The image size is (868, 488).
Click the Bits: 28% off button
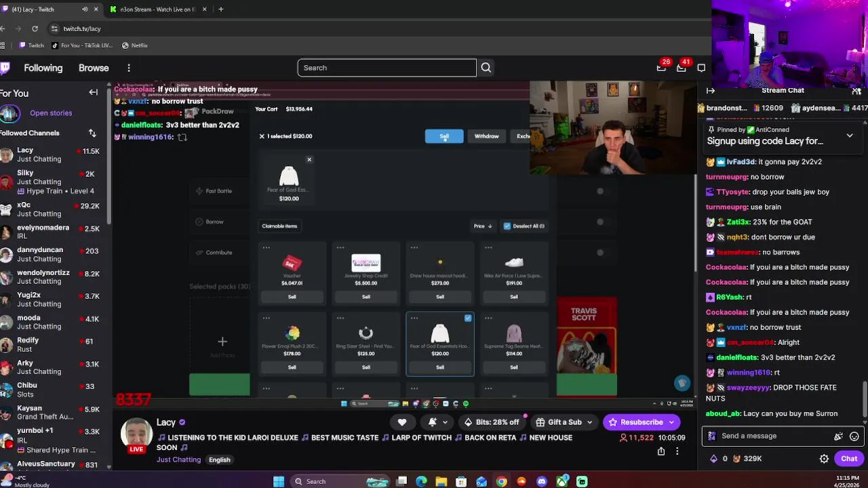(492, 422)
